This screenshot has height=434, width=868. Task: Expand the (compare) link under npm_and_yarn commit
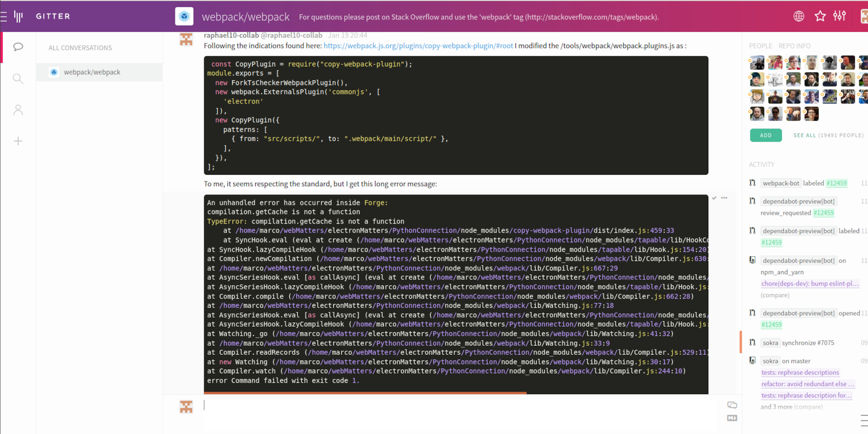coord(775,295)
